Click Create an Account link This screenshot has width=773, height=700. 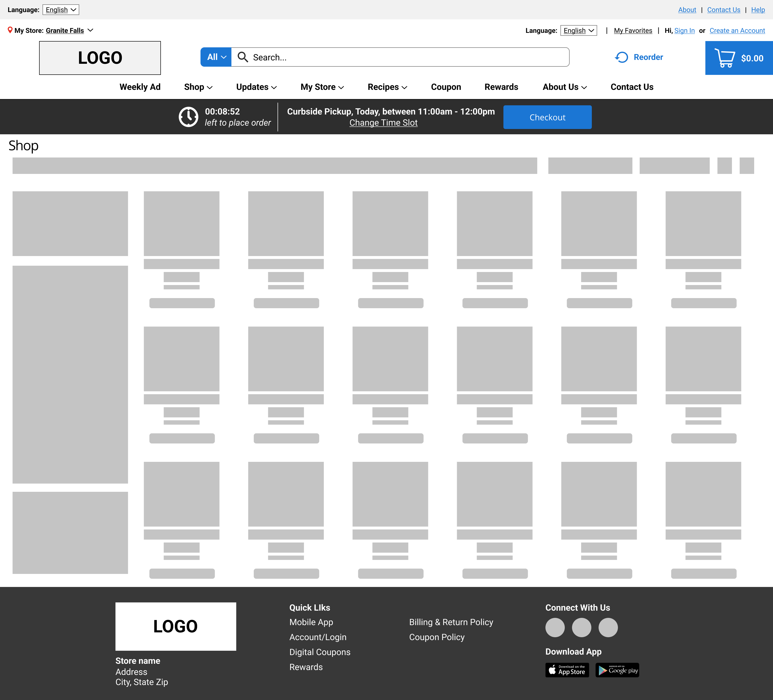pos(737,31)
